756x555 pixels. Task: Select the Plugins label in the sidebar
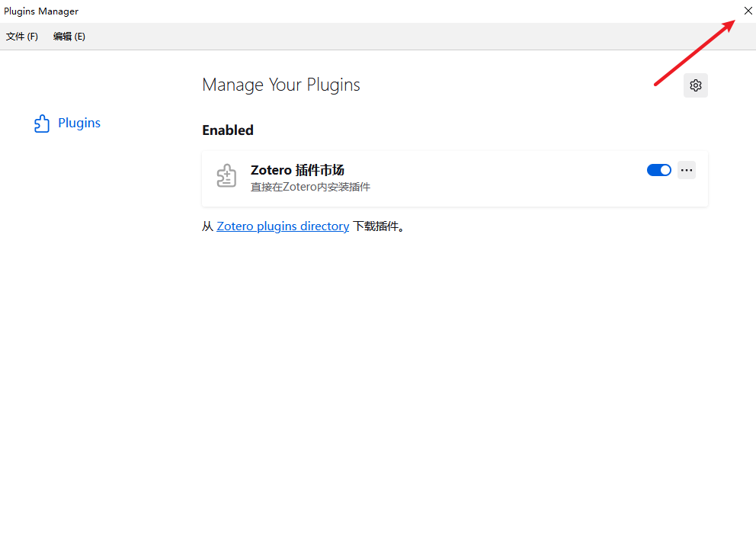[79, 123]
